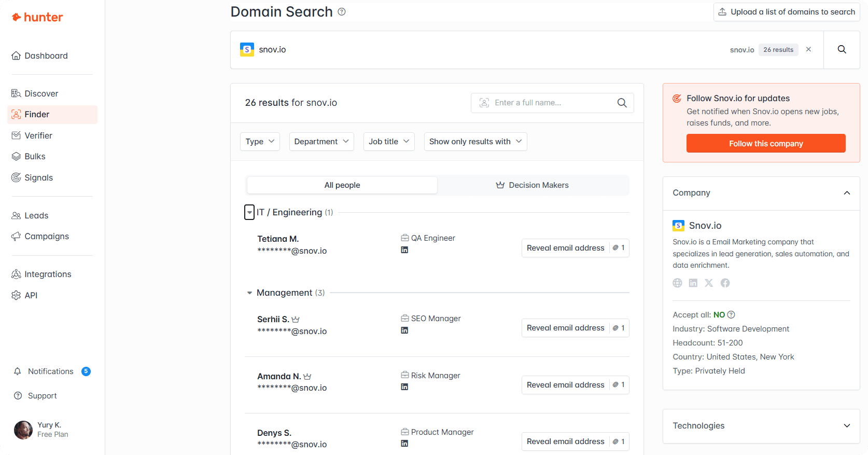Collapse the Management group section

[249, 293]
